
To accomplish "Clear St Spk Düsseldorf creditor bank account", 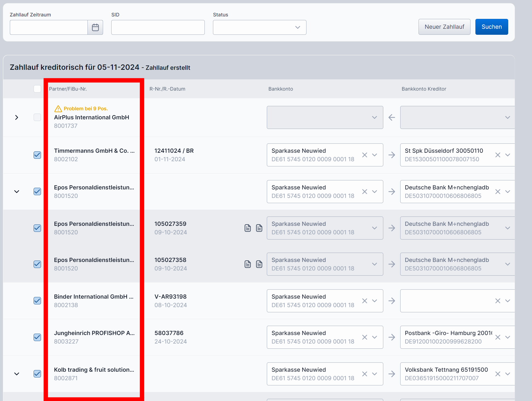I will pos(498,155).
